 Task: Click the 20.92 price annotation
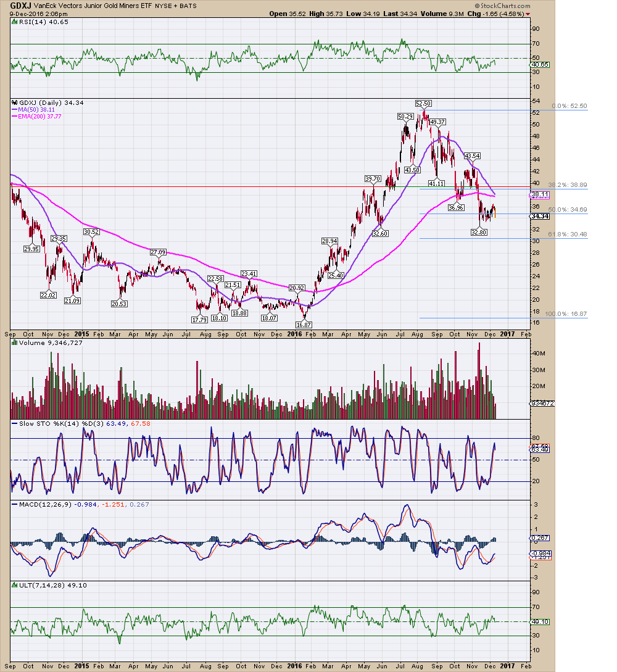click(297, 288)
